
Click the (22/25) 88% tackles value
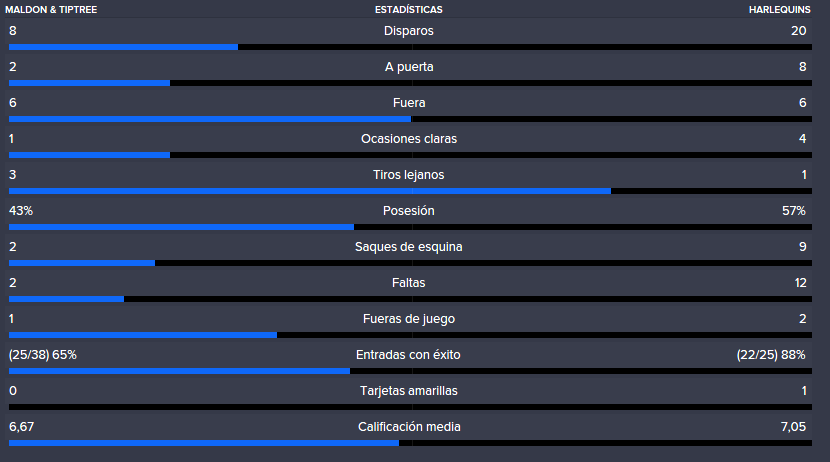(771, 355)
